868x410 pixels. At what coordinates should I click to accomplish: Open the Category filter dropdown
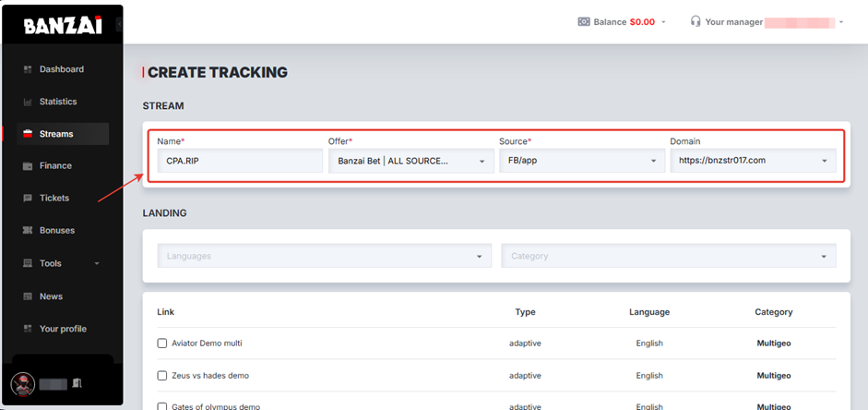click(669, 256)
